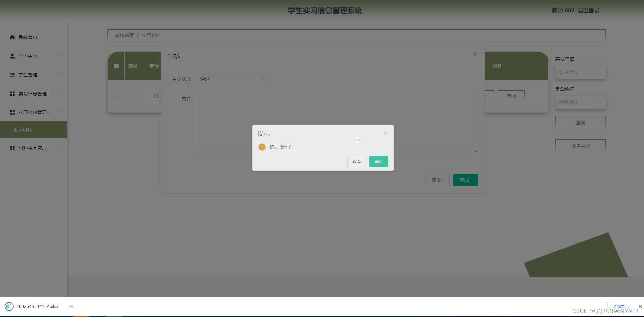
Task: Click the grid icon beside 实习材料管理
Action: (12, 112)
